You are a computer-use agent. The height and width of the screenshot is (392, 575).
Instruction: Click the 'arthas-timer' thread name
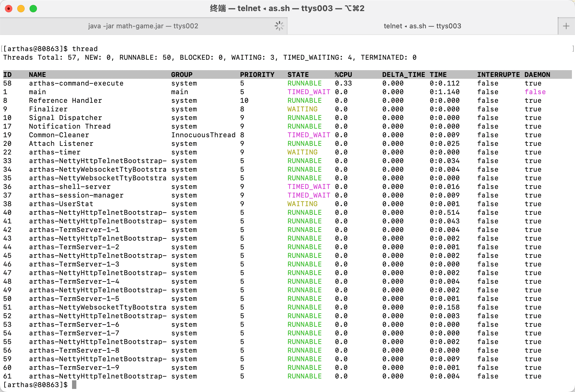pos(54,152)
